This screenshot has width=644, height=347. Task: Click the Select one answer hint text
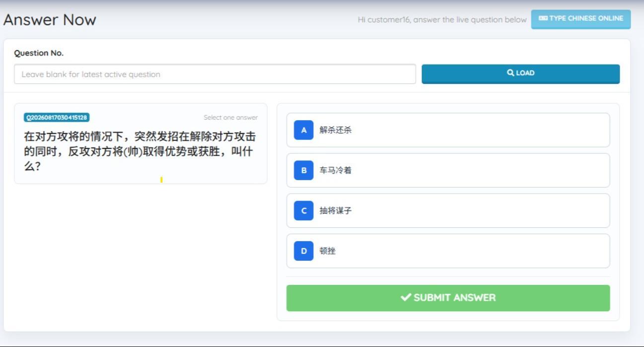230,118
